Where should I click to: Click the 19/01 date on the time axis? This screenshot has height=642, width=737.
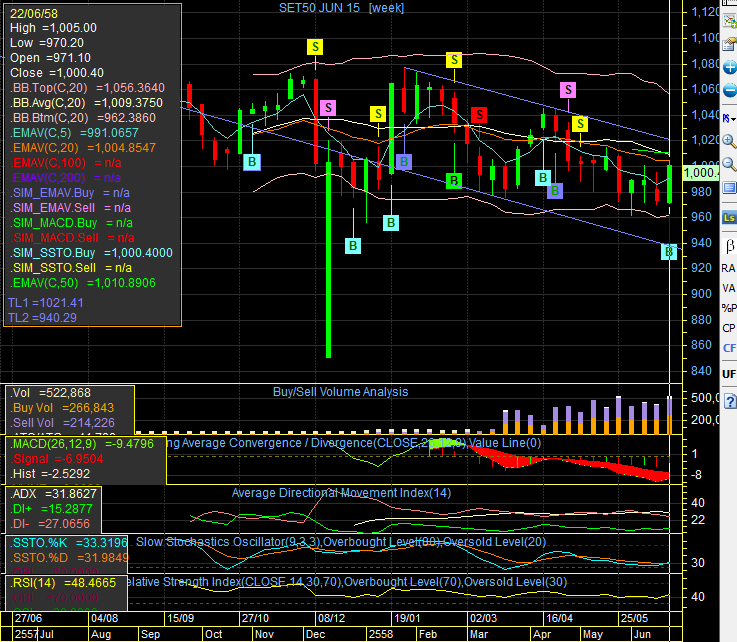pos(407,618)
